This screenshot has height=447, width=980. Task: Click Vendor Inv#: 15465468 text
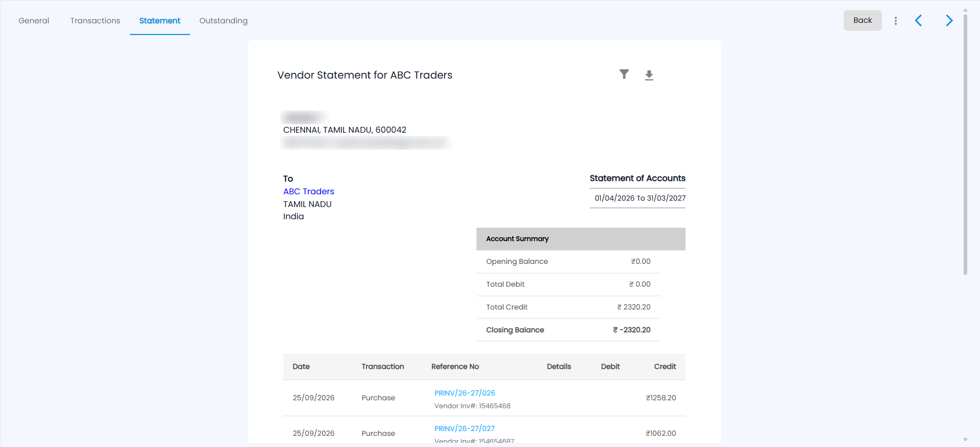pyautogui.click(x=473, y=406)
